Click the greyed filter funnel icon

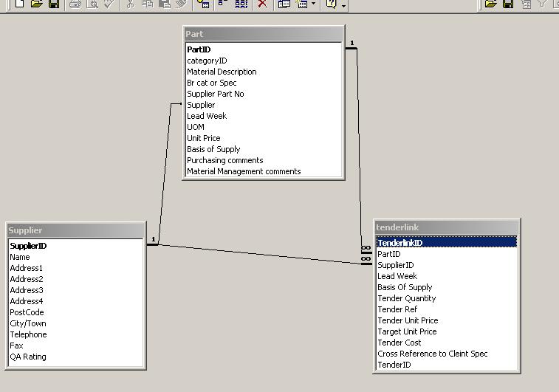pos(542,4)
